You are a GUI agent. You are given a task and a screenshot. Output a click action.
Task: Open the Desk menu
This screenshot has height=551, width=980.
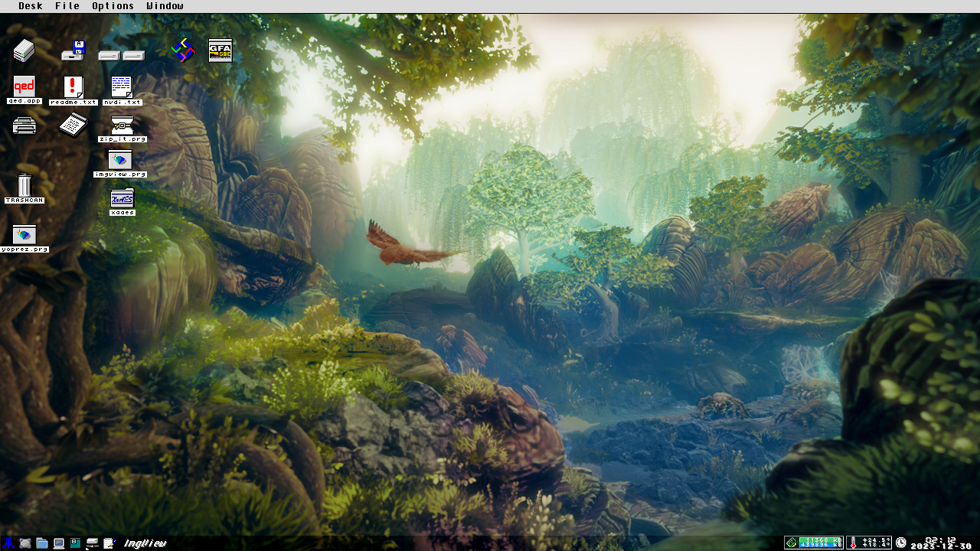pyautogui.click(x=31, y=6)
